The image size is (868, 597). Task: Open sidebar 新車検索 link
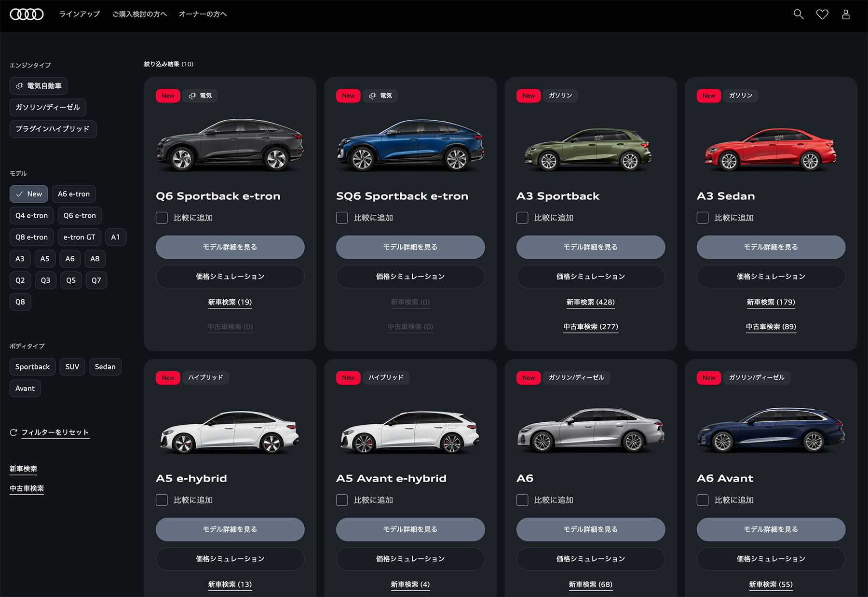[x=23, y=469]
